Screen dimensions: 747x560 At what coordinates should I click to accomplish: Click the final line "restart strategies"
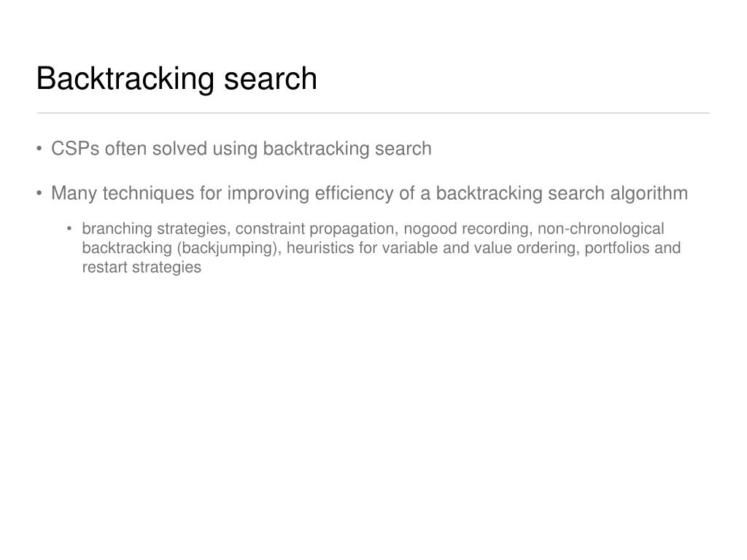coord(142,267)
